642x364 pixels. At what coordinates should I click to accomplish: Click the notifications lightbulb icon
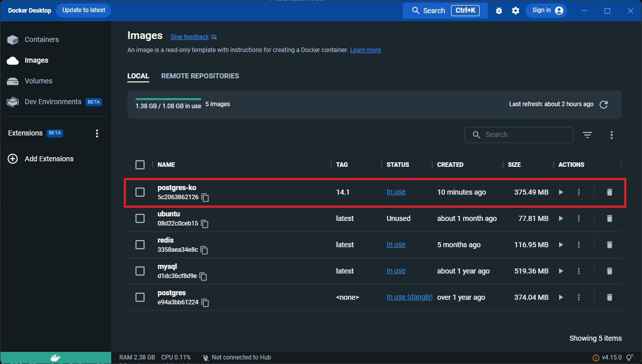(629, 358)
